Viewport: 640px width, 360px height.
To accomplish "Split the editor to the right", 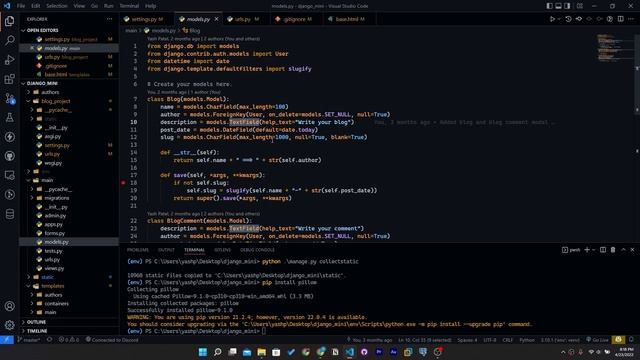I will point(620,19).
